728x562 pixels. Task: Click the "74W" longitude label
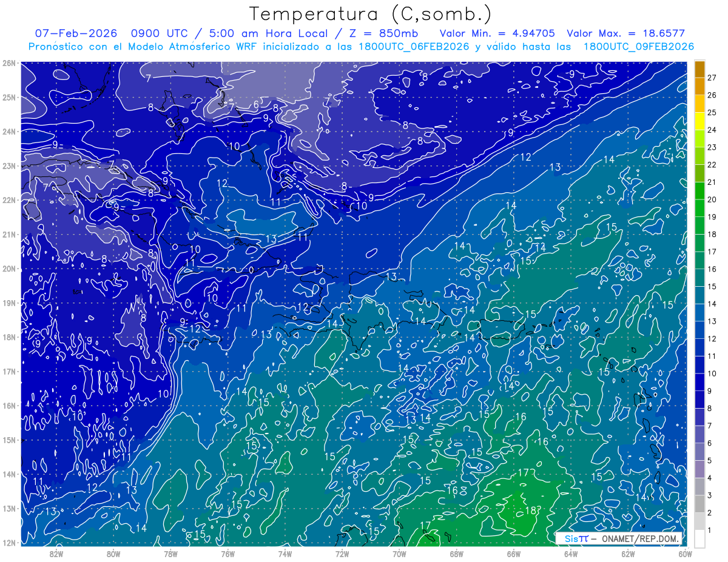(285, 554)
